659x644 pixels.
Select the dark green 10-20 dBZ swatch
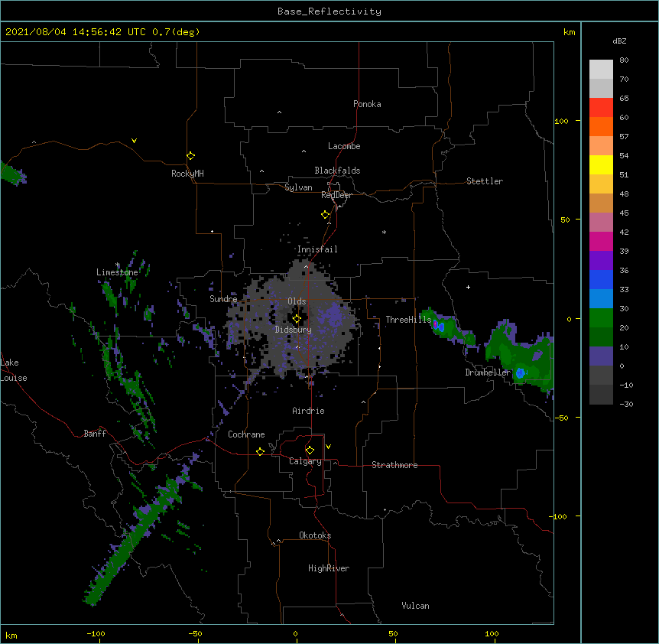coord(601,337)
